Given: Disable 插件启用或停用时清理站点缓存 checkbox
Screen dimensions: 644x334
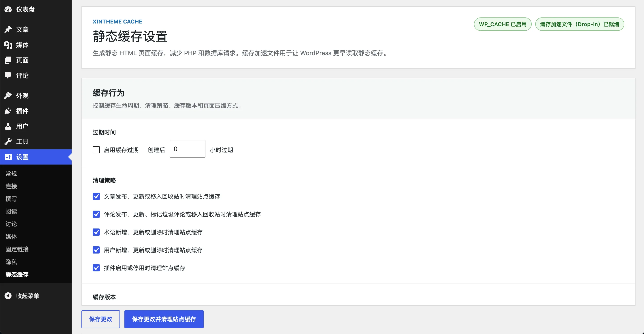Looking at the screenshot, I should (96, 268).
